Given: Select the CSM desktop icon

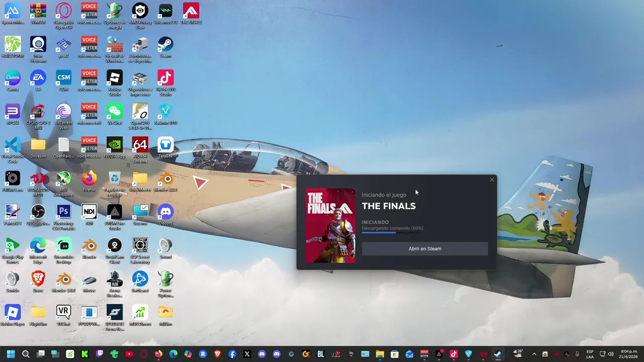Looking at the screenshot, I should tap(63, 81).
